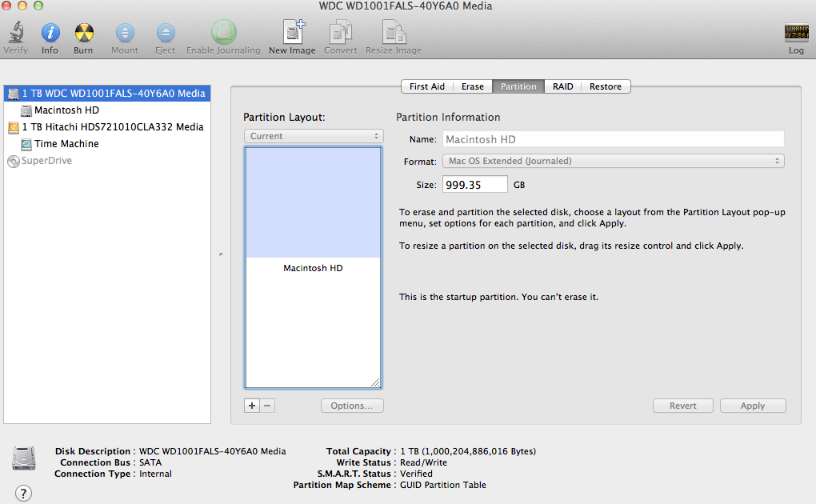Click the Disk Description WDC value
Screen dimensions: 816x504
click(212, 451)
